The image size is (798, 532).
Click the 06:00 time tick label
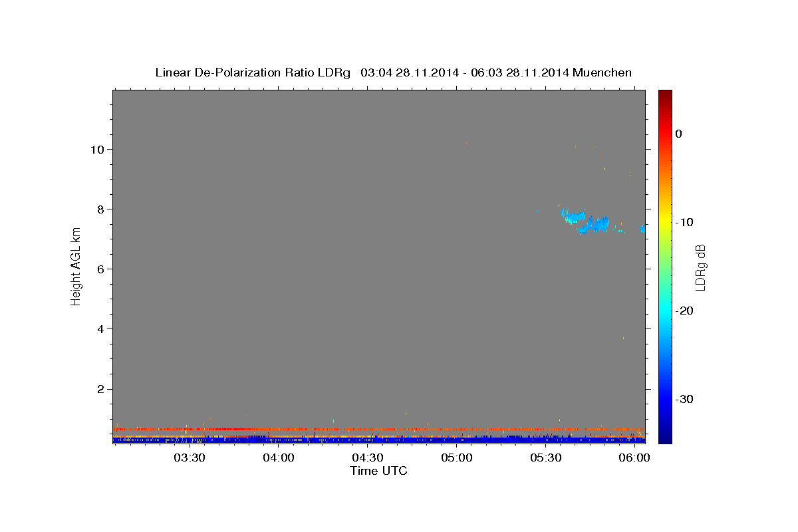coord(635,458)
